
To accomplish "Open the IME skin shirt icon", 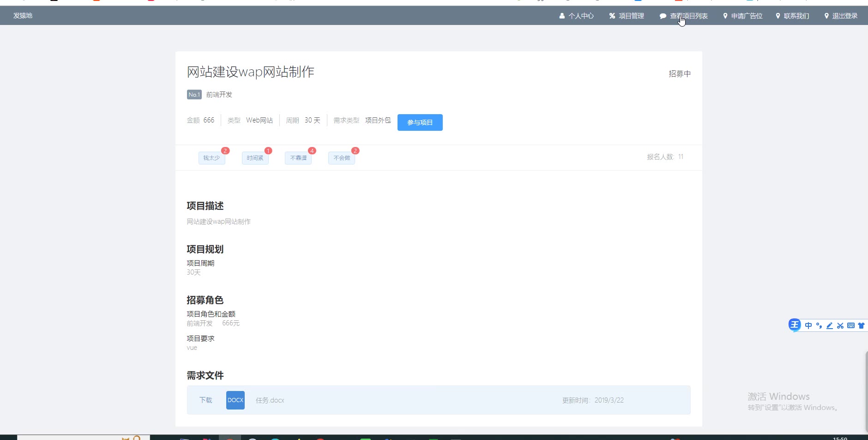I will (x=861, y=325).
